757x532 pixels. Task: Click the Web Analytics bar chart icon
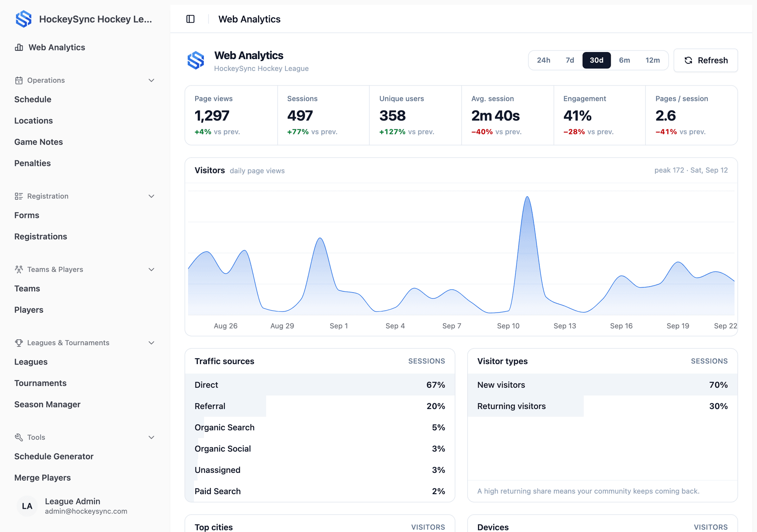[19, 47]
